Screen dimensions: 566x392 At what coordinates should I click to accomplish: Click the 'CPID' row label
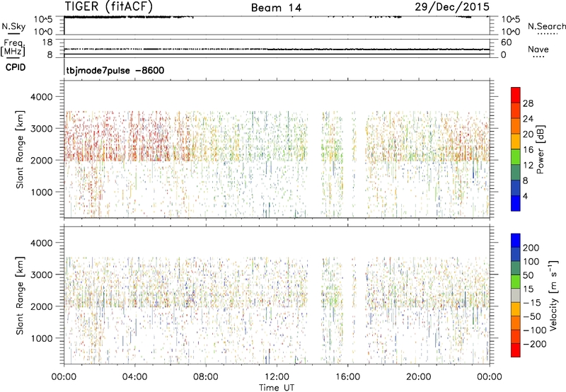(16, 67)
